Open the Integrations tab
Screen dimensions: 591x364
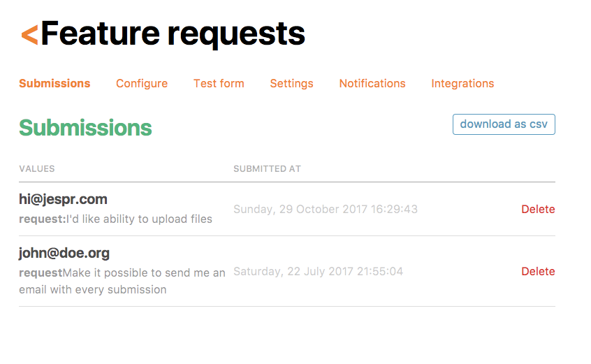tap(462, 83)
